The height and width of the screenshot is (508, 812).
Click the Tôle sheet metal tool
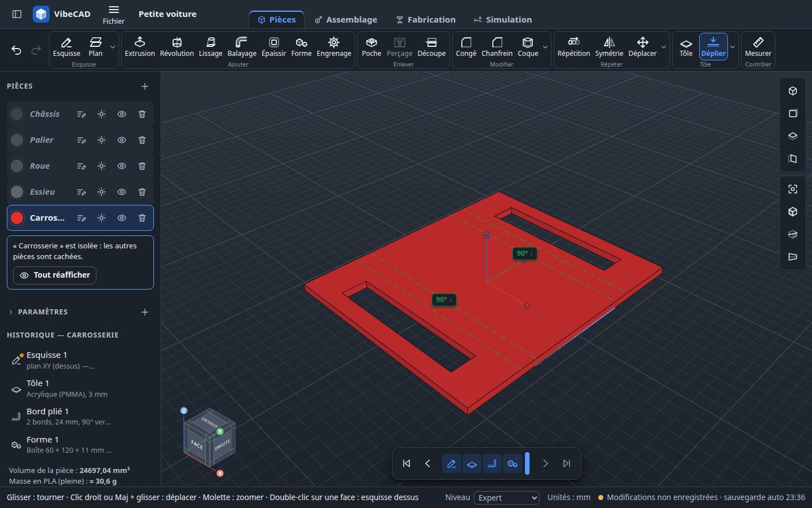pos(686,47)
